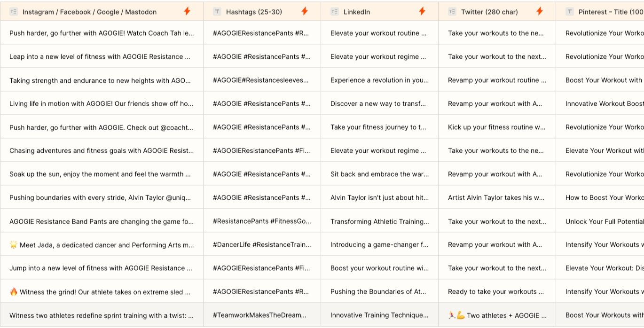Select Pinterest cell 'Innovative Workout Boost'
Screen dimensions: 644x328
[x=600, y=103]
